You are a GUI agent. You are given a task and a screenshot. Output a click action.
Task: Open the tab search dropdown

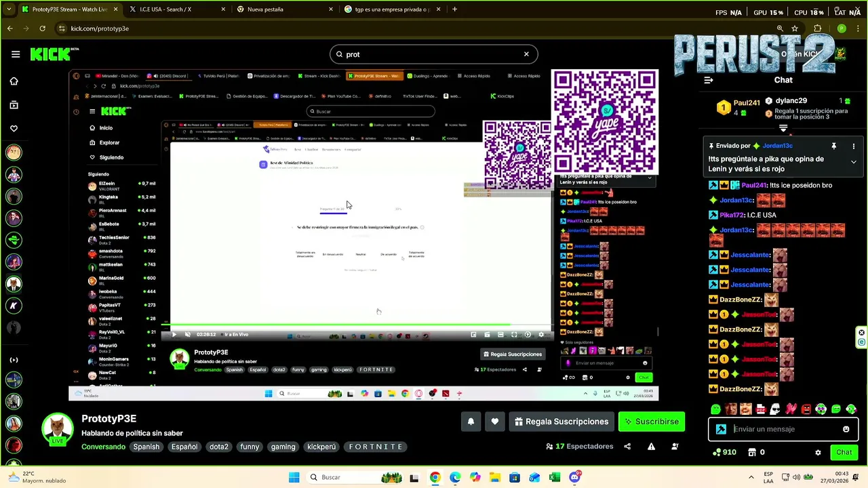[x=8, y=9]
